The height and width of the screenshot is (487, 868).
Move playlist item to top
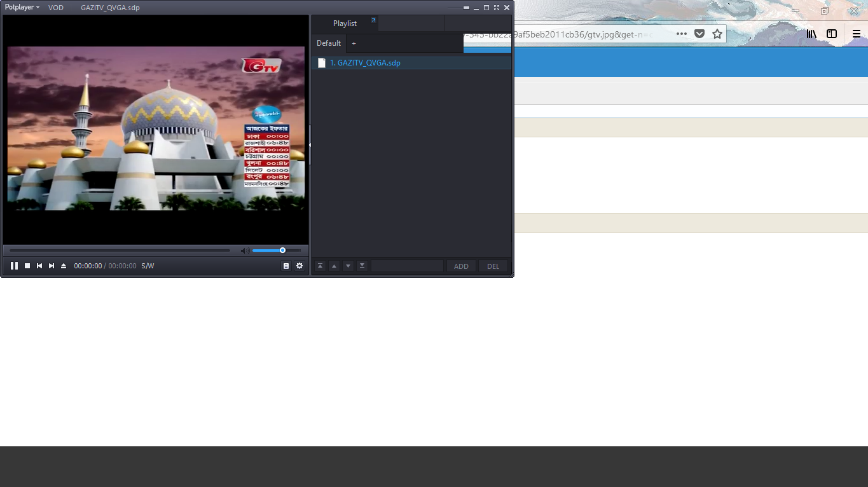pyautogui.click(x=320, y=266)
